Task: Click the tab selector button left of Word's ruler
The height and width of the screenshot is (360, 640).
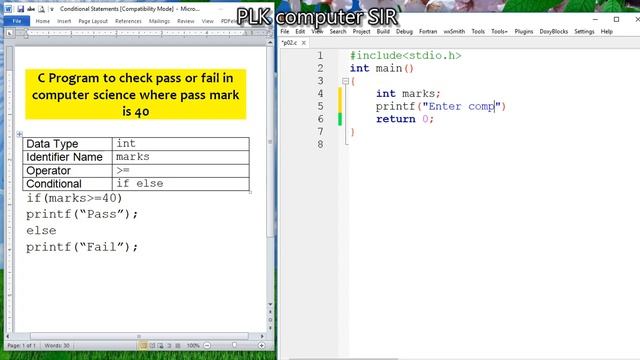Action: [x=9, y=33]
